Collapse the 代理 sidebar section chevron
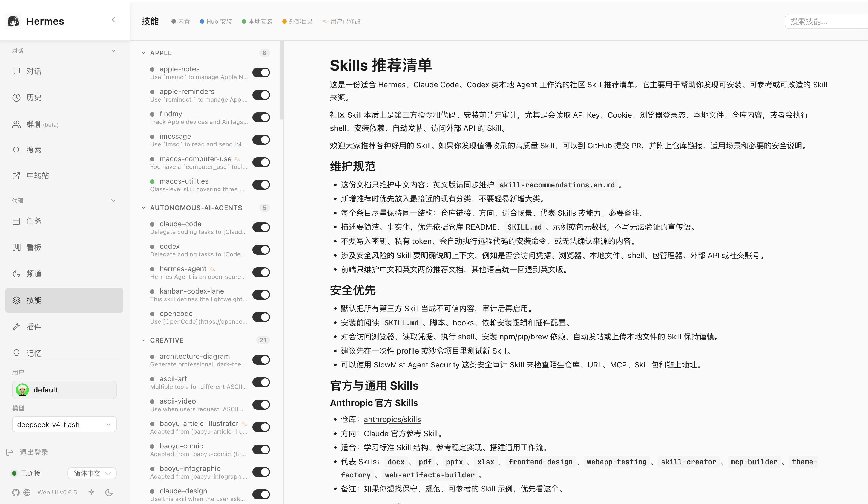Screen dimensions: 868x504 tap(113, 200)
